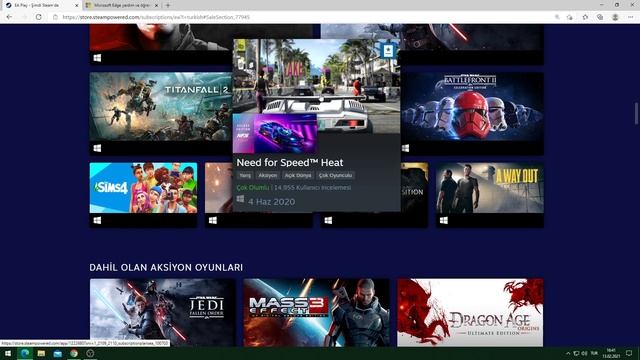Click the zoom magnifier icon in address bar
640x360 pixels.
[557, 17]
